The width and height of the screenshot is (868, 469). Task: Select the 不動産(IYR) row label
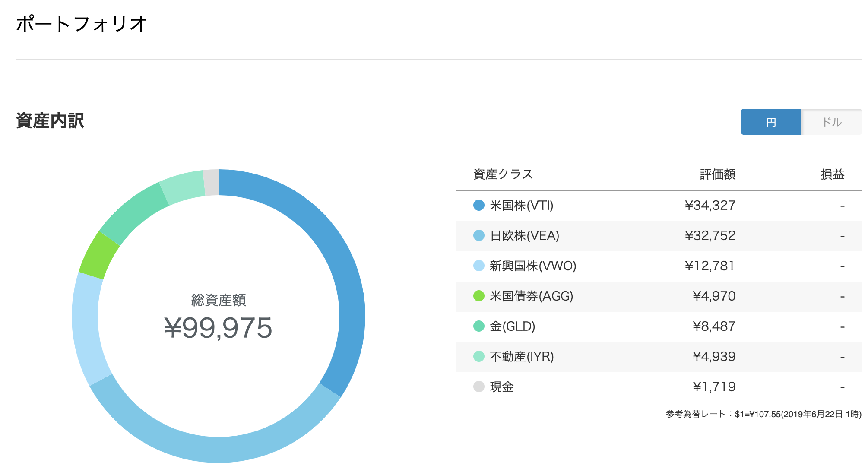[522, 356]
